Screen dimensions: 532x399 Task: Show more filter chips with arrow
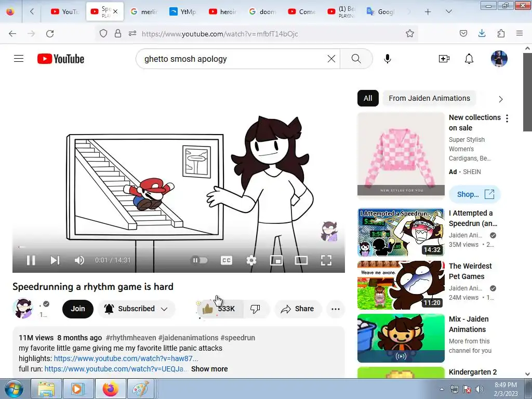tap(501, 99)
